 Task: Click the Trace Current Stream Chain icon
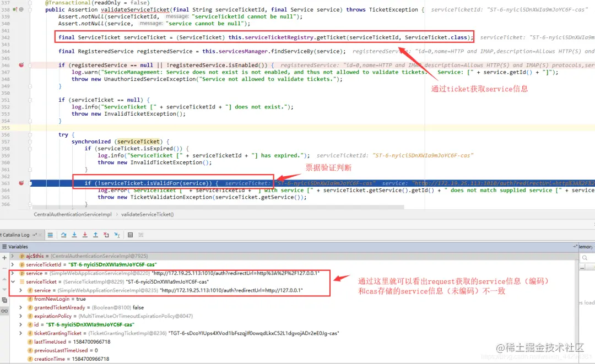(141, 235)
